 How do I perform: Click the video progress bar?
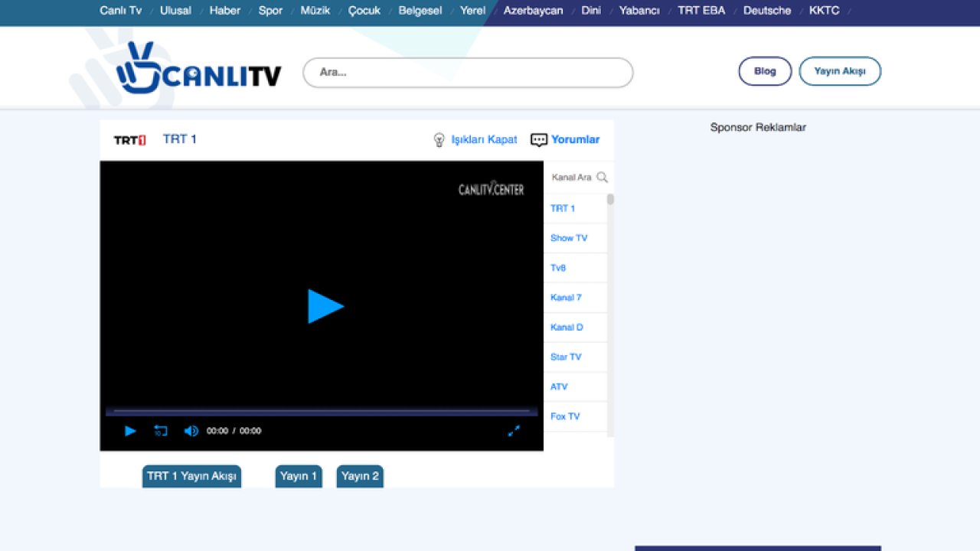point(322,412)
